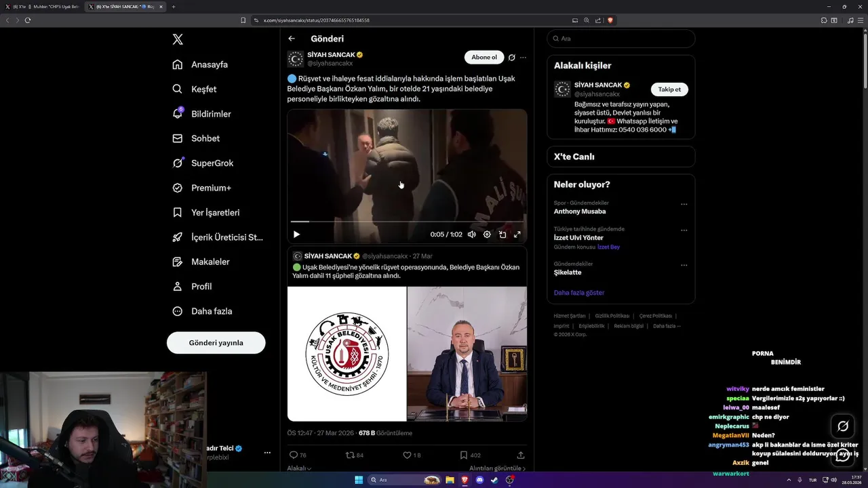The height and width of the screenshot is (488, 868).
Task: Seek on the video progress bar
Action: click(407, 222)
